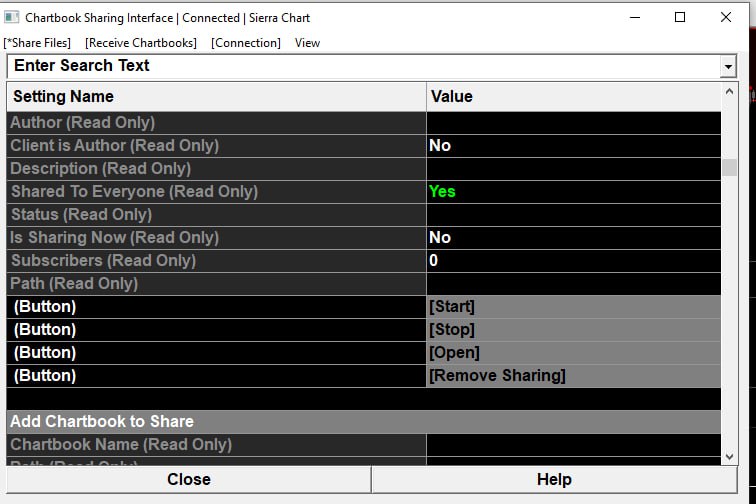Image resolution: width=756 pixels, height=504 pixels.
Task: Click the Sierra Chart window icon
Action: pos(11,17)
